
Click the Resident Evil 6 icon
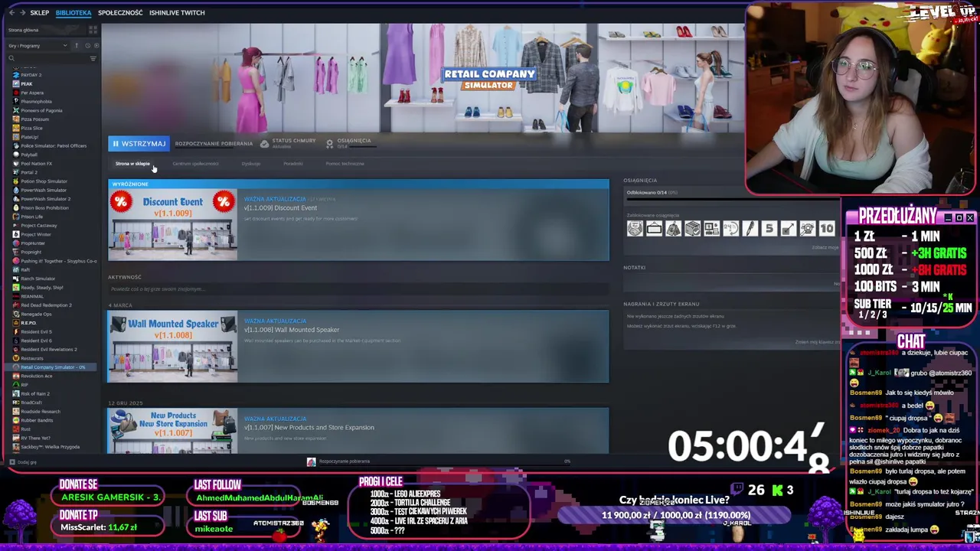coord(16,341)
